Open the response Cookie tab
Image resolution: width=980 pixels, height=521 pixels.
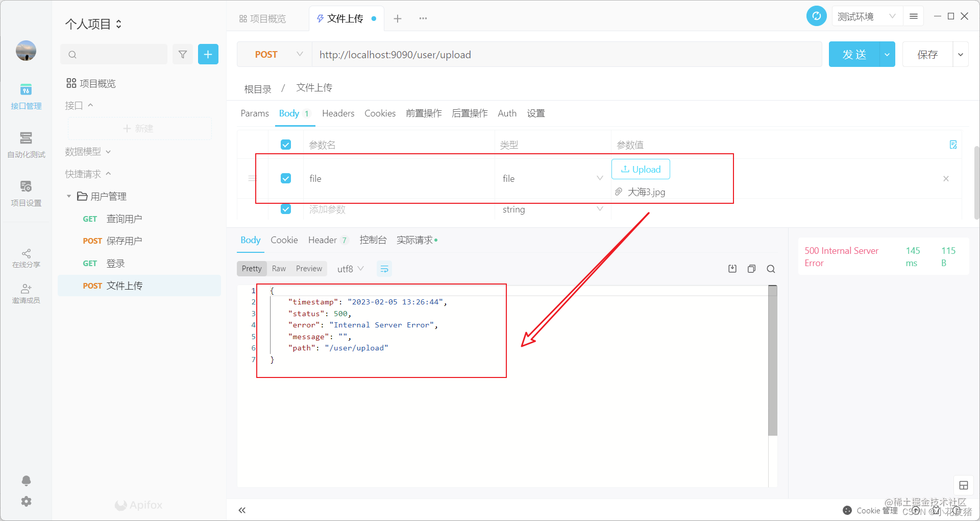pyautogui.click(x=284, y=240)
